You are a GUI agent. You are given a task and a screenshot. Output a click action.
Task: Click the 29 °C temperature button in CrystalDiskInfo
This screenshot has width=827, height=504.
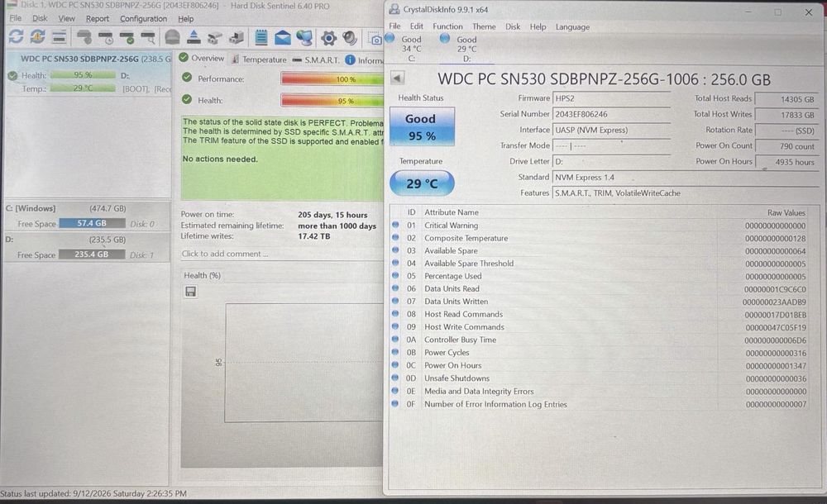pos(422,183)
